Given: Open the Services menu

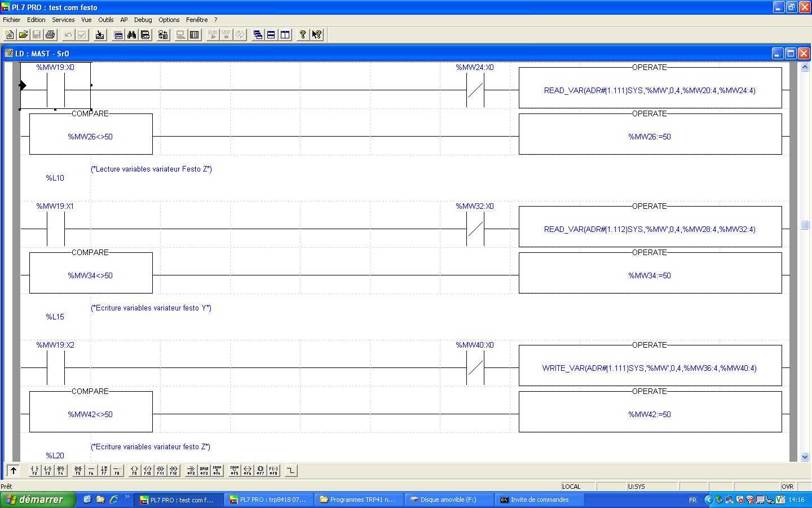Looking at the screenshot, I should 63,20.
